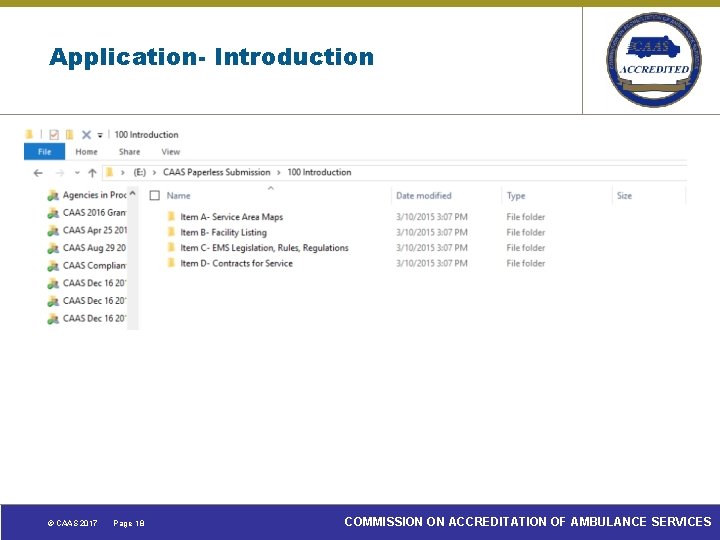Sort by Size column header
Screen dimensions: 720x540
pyautogui.click(x=624, y=196)
